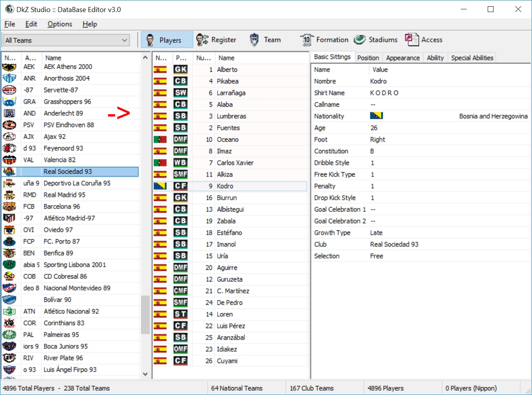Open the Register section

point(216,40)
